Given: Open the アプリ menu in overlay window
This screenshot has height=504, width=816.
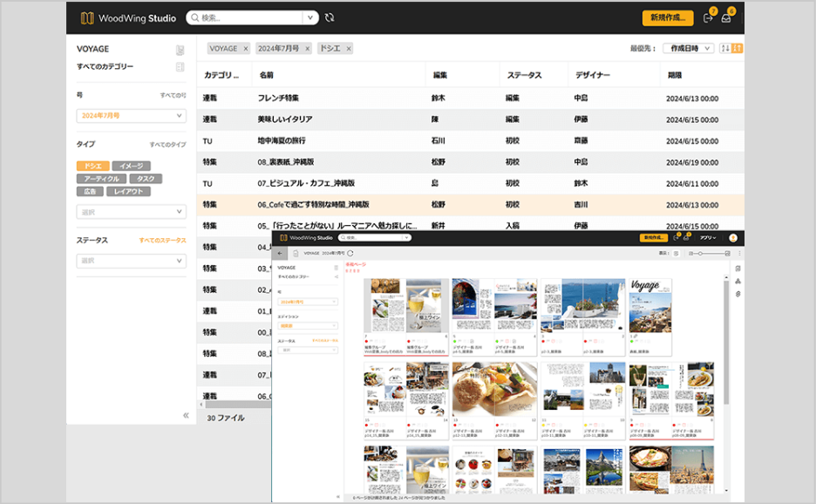Looking at the screenshot, I should (x=708, y=237).
